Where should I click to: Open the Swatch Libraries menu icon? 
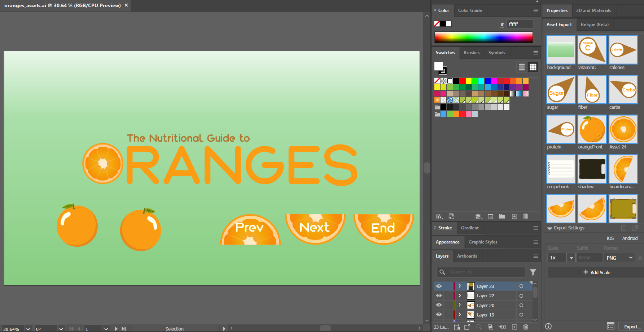439,216
